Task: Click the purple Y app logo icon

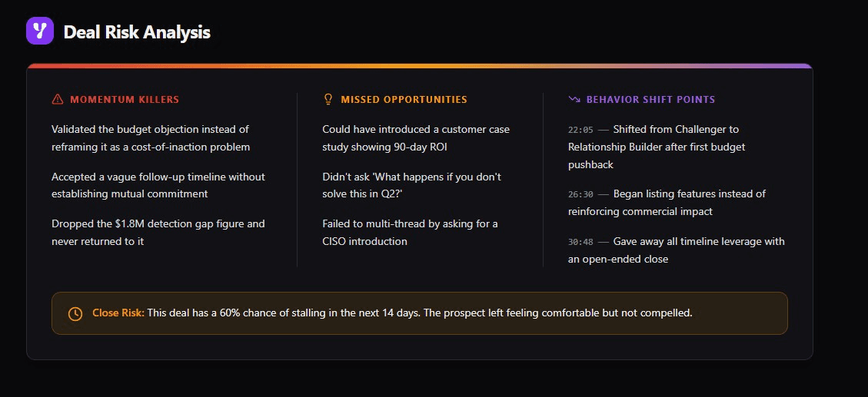Action: pos(40,31)
